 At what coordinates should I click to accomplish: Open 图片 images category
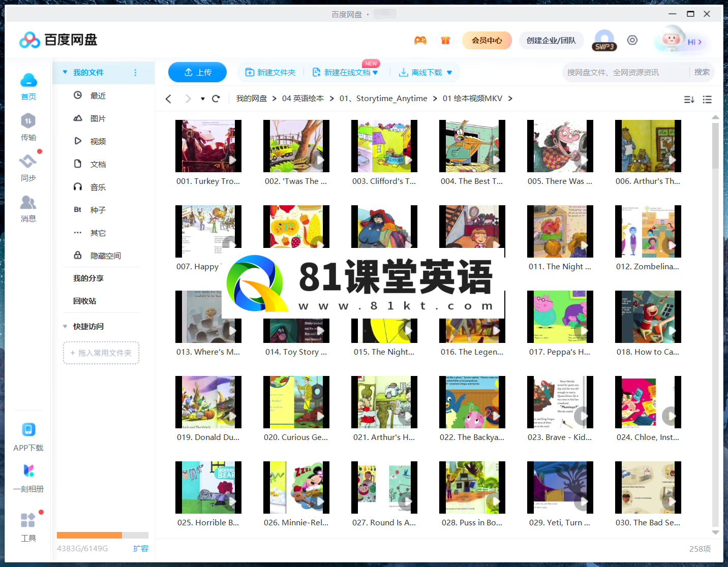[98, 118]
